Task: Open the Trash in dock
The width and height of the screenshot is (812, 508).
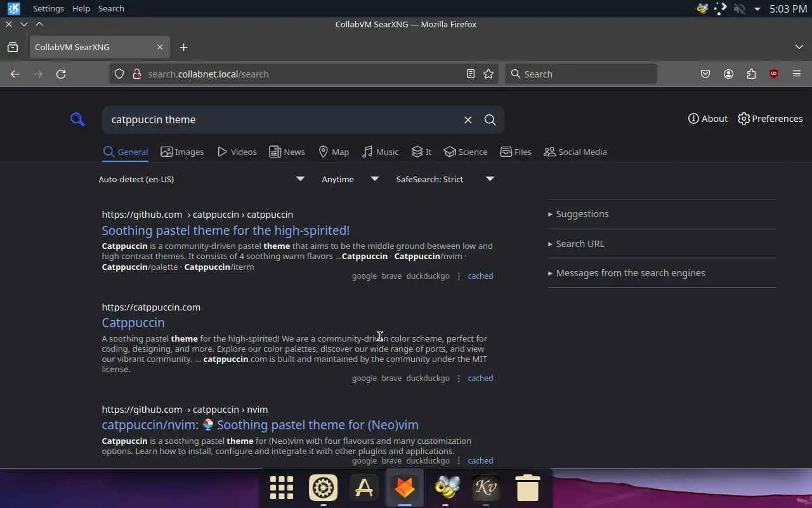Action: (x=527, y=488)
